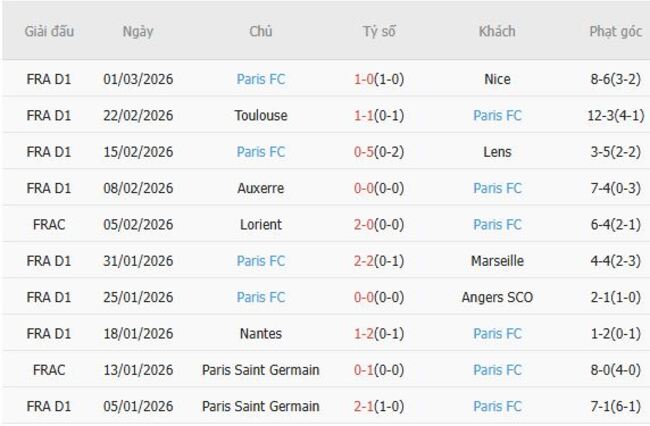Click the 2-2 score against Marseille
The width and height of the screenshot is (650, 426).
367,261
